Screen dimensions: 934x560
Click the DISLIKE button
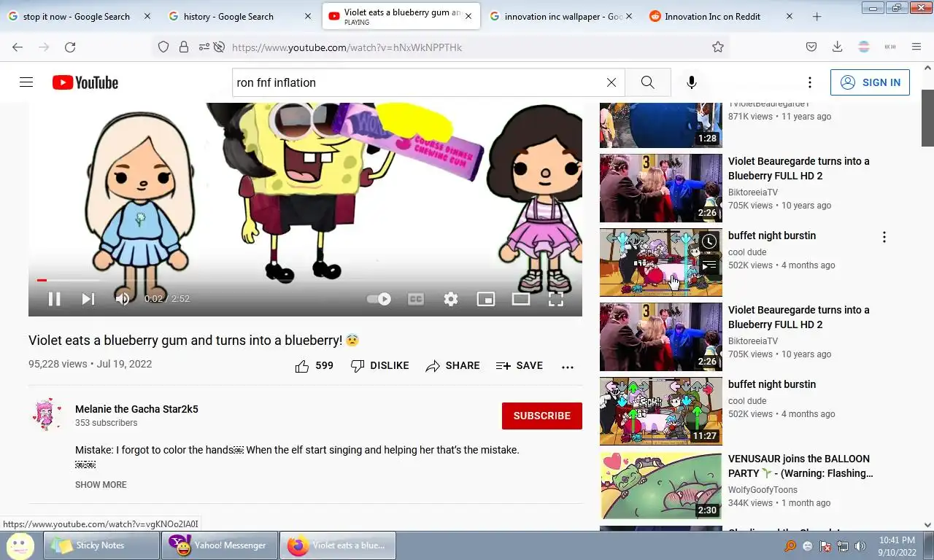(x=379, y=366)
